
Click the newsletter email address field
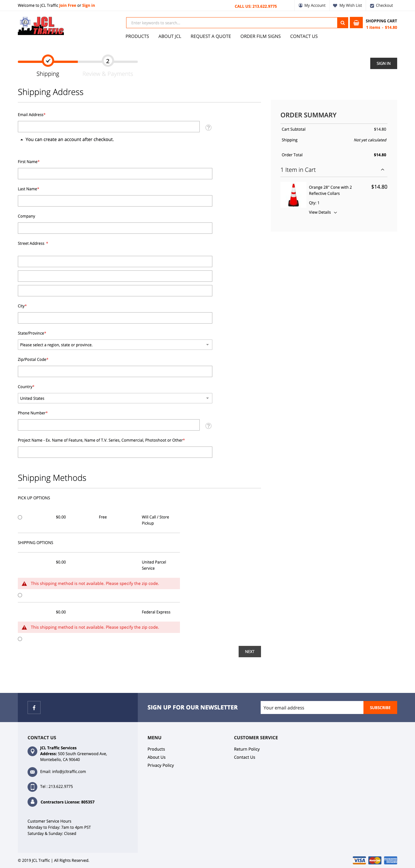pos(312,707)
